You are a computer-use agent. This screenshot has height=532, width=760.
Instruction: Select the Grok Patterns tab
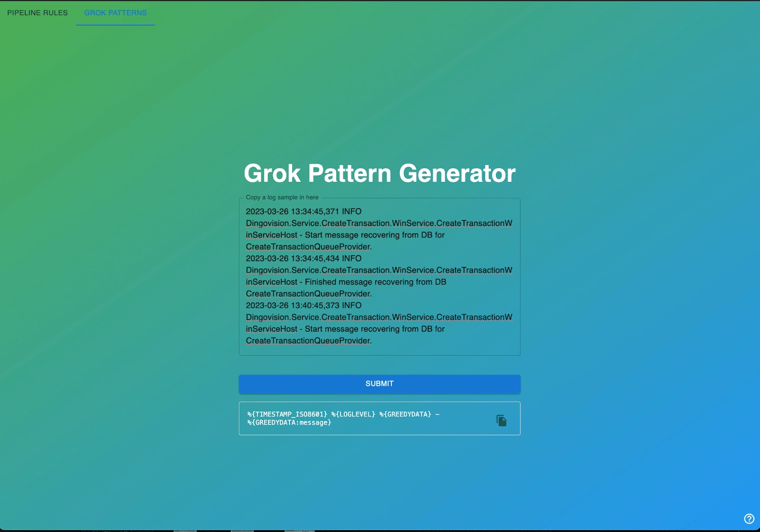click(115, 13)
